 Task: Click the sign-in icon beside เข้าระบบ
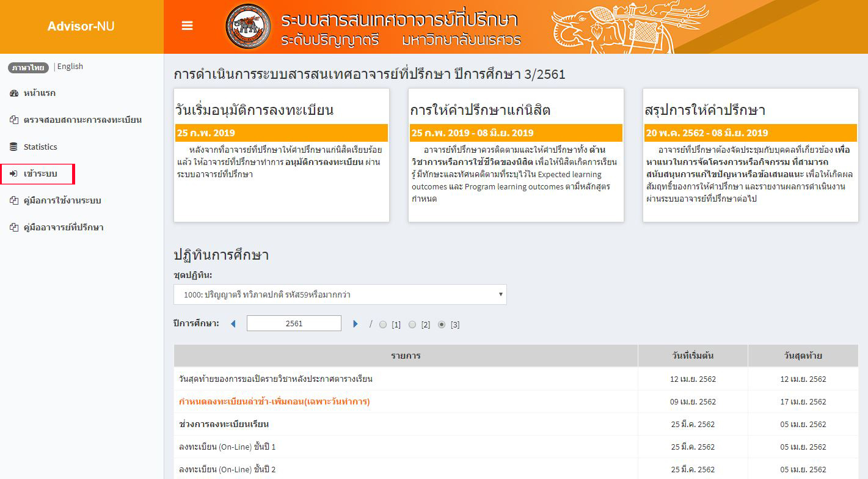14,174
